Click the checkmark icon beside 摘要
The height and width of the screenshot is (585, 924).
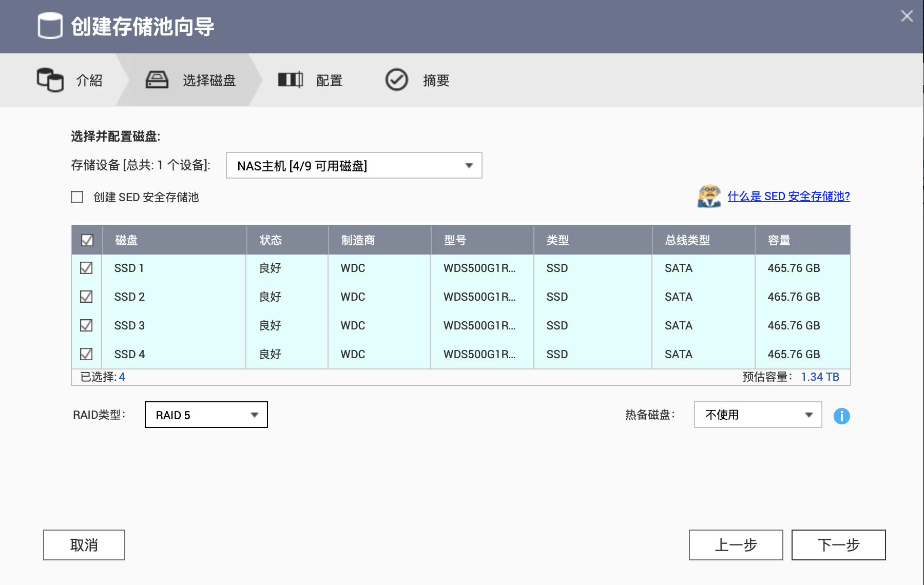click(395, 80)
